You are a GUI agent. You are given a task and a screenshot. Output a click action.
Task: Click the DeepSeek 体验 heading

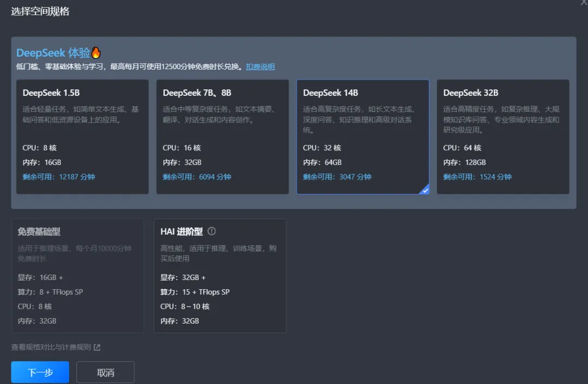tap(53, 53)
